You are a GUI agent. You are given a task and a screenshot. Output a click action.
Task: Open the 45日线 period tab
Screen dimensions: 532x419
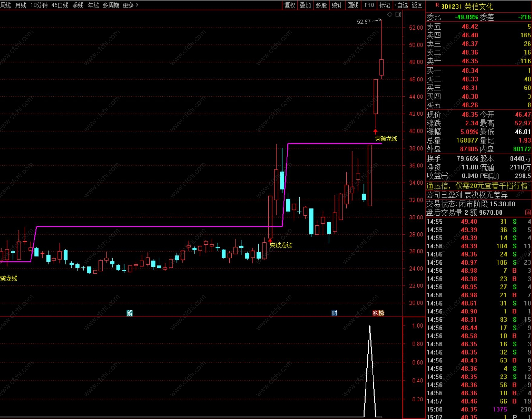point(60,5)
